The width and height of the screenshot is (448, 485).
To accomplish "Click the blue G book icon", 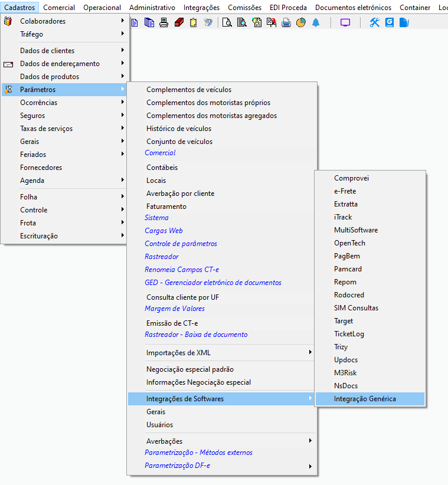I will coord(390,22).
